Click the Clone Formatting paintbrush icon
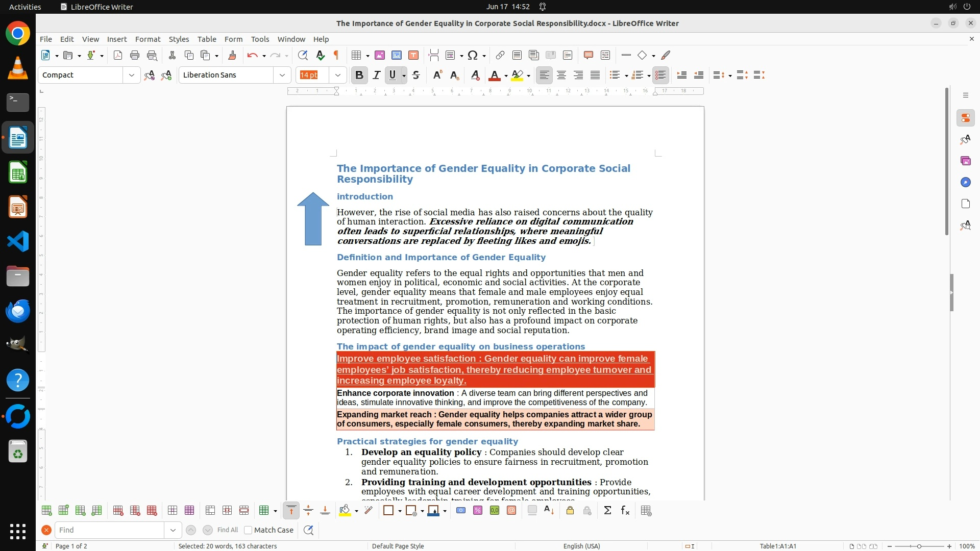This screenshot has width=980, height=551. point(232,55)
